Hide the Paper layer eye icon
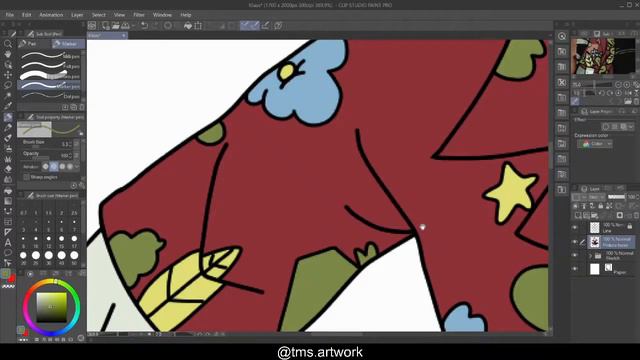Viewport: 640px width, 360px height. 575,269
